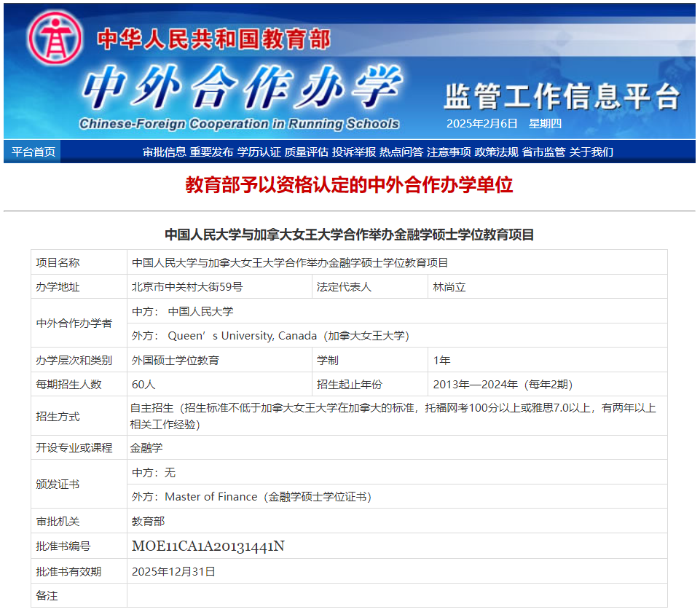This screenshot has height=612, width=700.
Task: Click the Ministry of Education emblem logo
Action: tap(55, 39)
